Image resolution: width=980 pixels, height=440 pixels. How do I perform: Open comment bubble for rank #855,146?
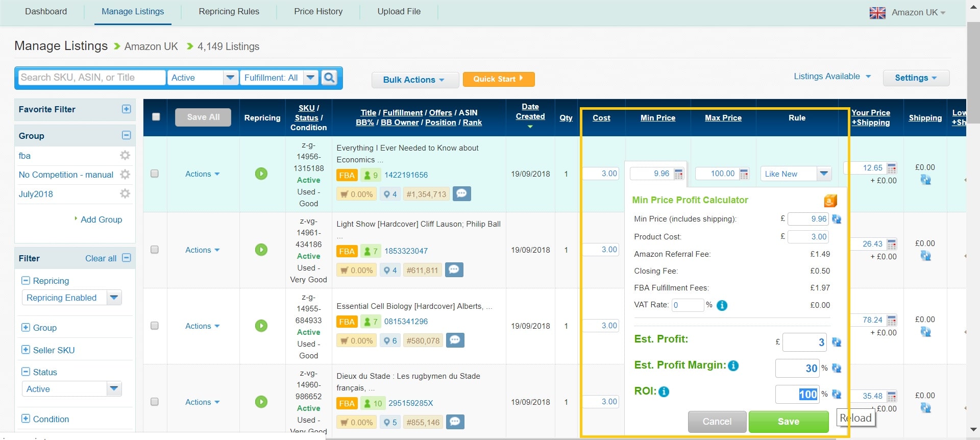pos(455,422)
